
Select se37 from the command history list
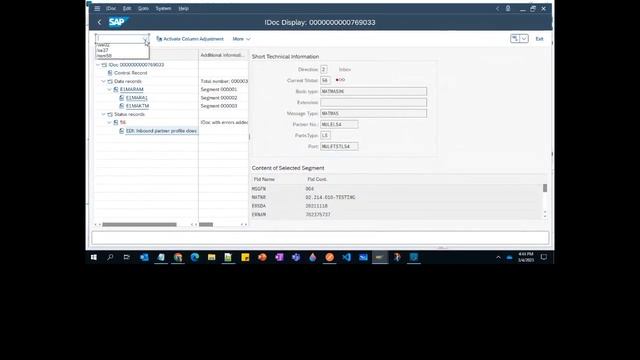coord(103,50)
